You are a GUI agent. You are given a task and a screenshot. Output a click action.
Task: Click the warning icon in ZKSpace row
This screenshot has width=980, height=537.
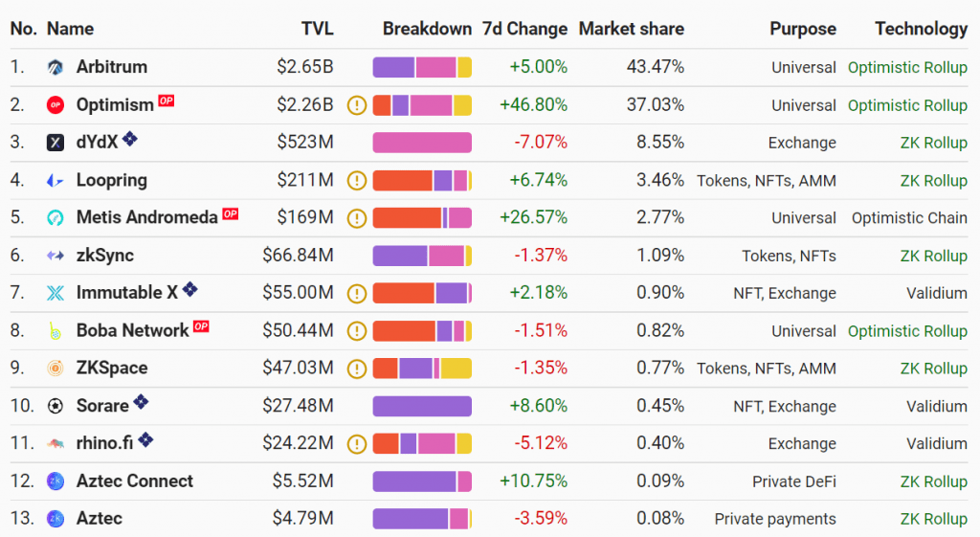click(357, 369)
